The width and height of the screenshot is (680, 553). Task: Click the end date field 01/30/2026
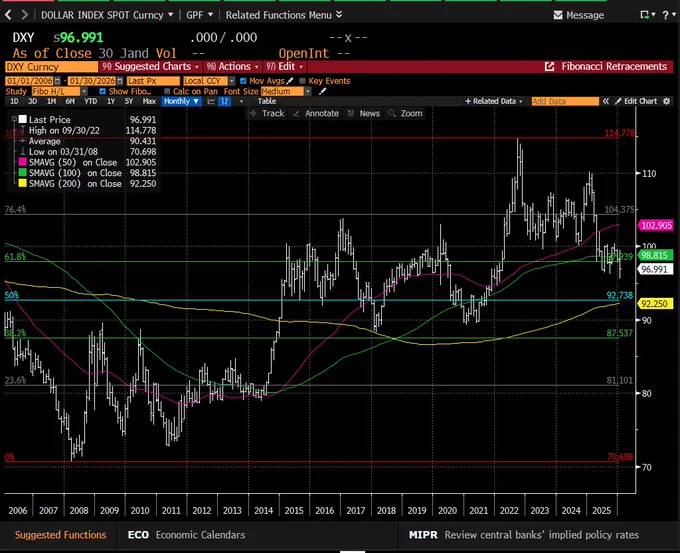[92, 81]
